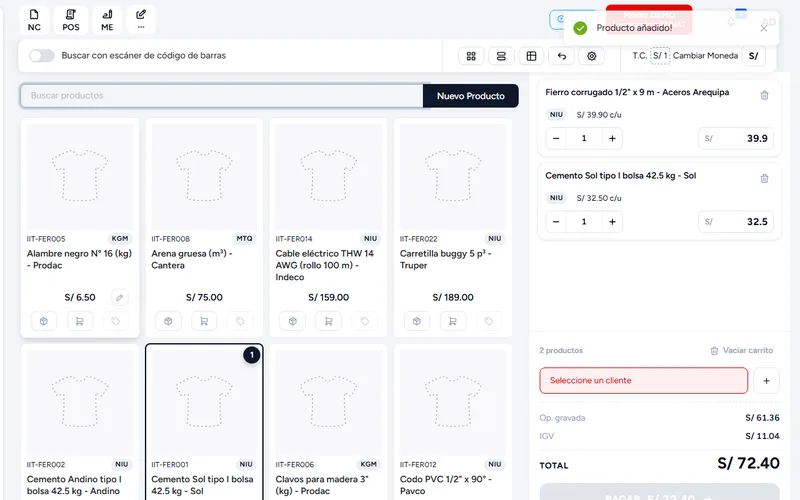Edit Cemento Sol price 32.5 field
Image resolution: width=800 pixels, height=500 pixels.
point(736,221)
